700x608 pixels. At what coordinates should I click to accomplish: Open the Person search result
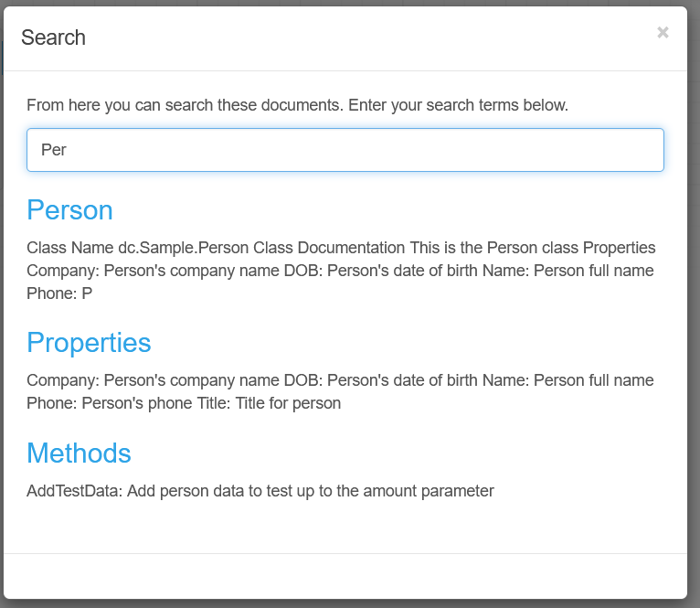pos(69,210)
